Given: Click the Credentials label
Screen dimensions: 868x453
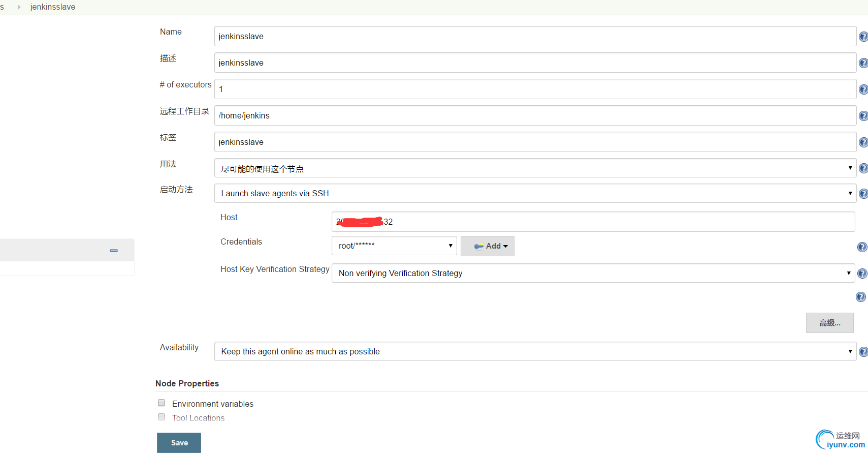Looking at the screenshot, I should tap(241, 241).
